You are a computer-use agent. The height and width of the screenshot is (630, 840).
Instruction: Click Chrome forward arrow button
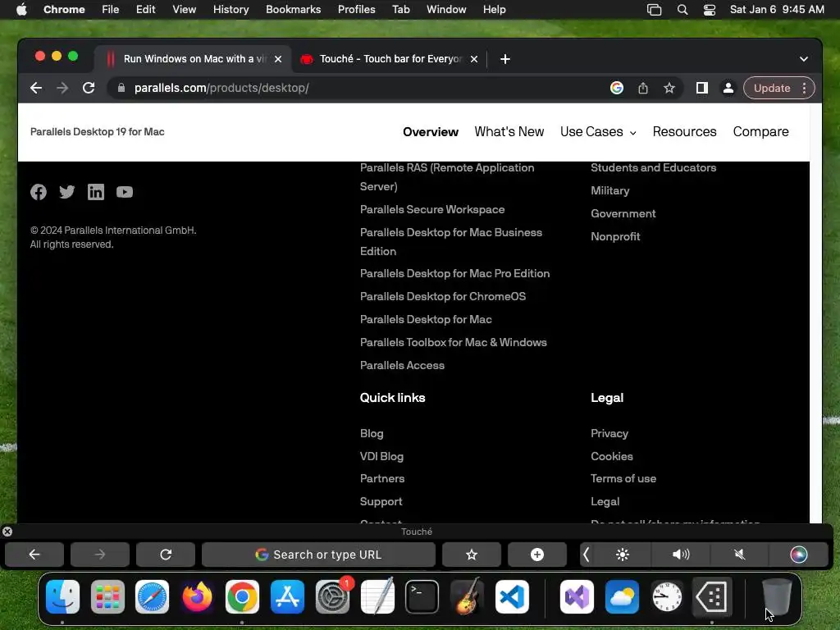point(62,88)
